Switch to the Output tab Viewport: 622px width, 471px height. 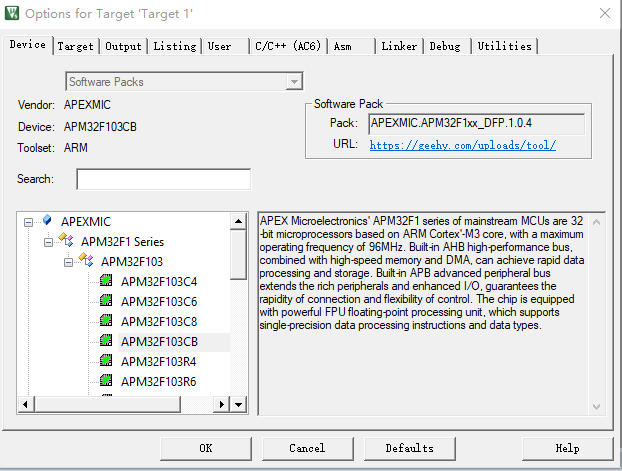(123, 46)
